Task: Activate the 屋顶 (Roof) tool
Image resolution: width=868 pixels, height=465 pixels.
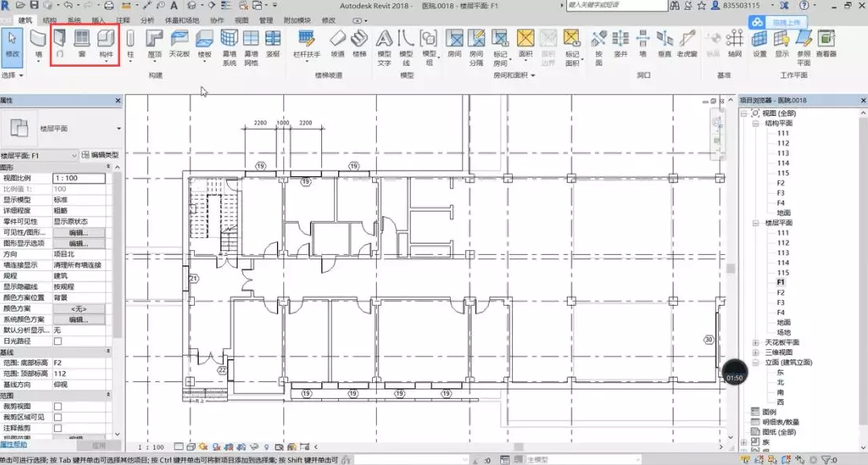Action: pyautogui.click(x=155, y=44)
